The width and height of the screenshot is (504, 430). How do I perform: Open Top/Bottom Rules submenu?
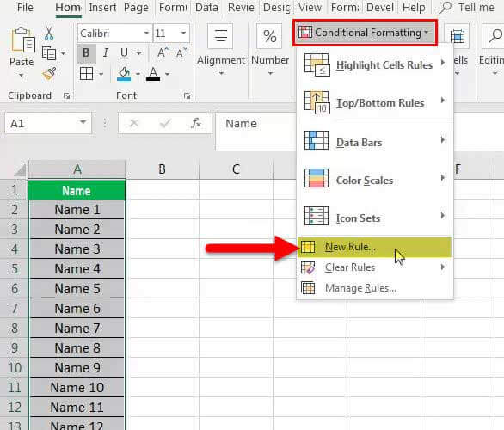(x=375, y=103)
